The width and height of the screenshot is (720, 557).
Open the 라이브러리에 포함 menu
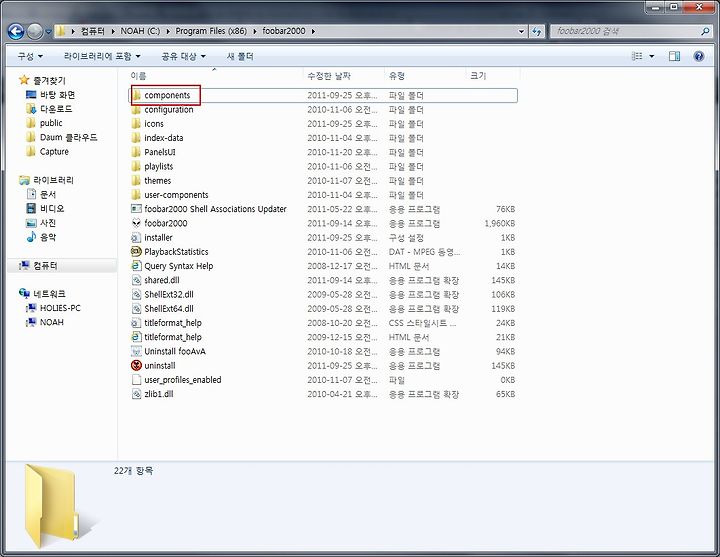(102, 56)
